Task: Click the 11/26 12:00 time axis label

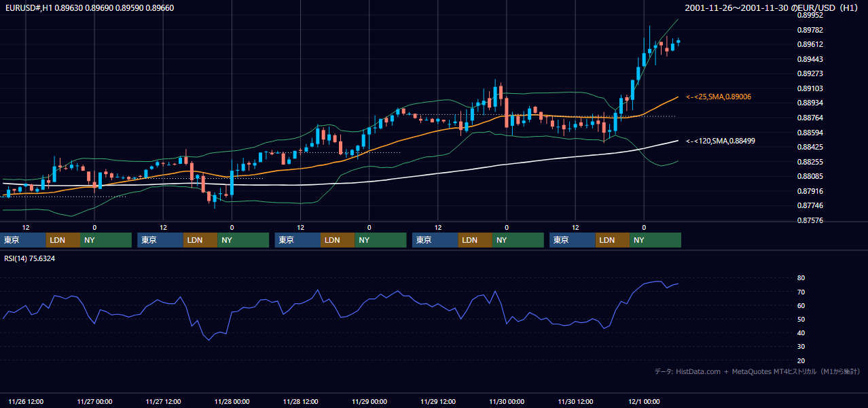Action: (26, 402)
